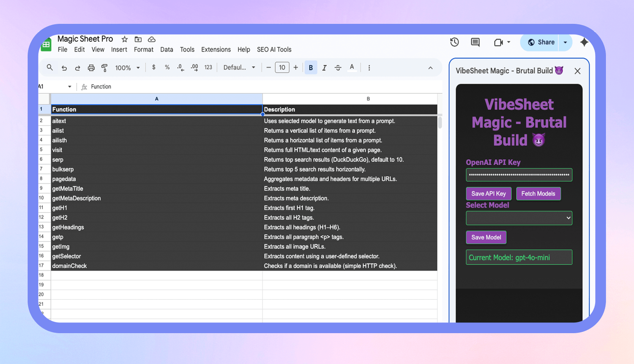Open the Tools menu
This screenshot has height=364, width=634.
click(x=187, y=49)
